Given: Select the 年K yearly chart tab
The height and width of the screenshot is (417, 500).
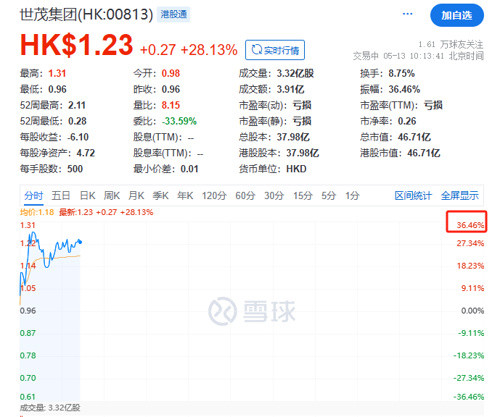Looking at the screenshot, I should (x=185, y=196).
